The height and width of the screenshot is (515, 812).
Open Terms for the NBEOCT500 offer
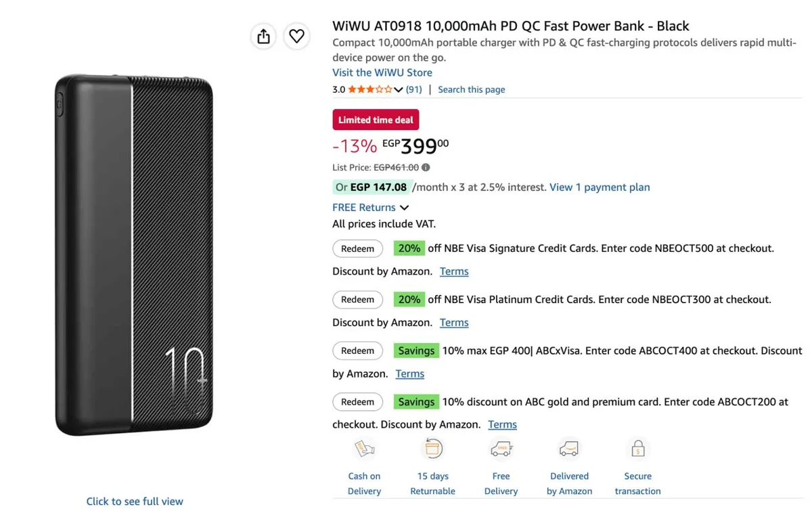(x=454, y=271)
